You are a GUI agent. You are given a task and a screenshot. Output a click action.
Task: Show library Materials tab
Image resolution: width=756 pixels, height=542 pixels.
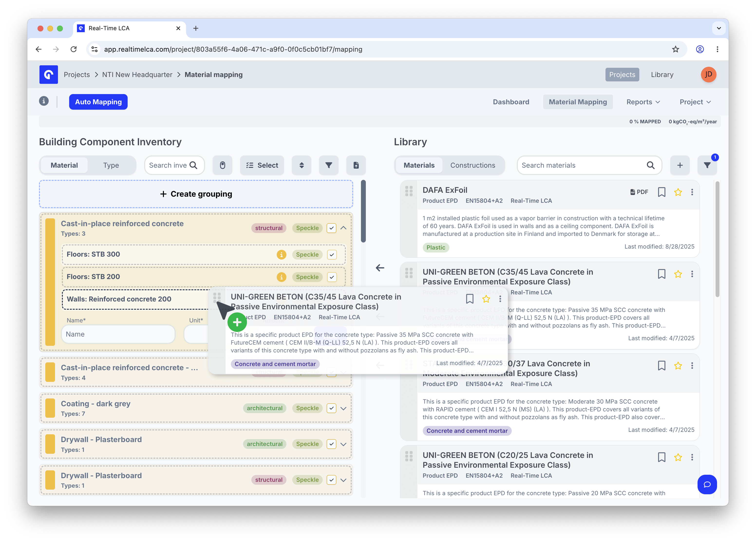pos(419,165)
